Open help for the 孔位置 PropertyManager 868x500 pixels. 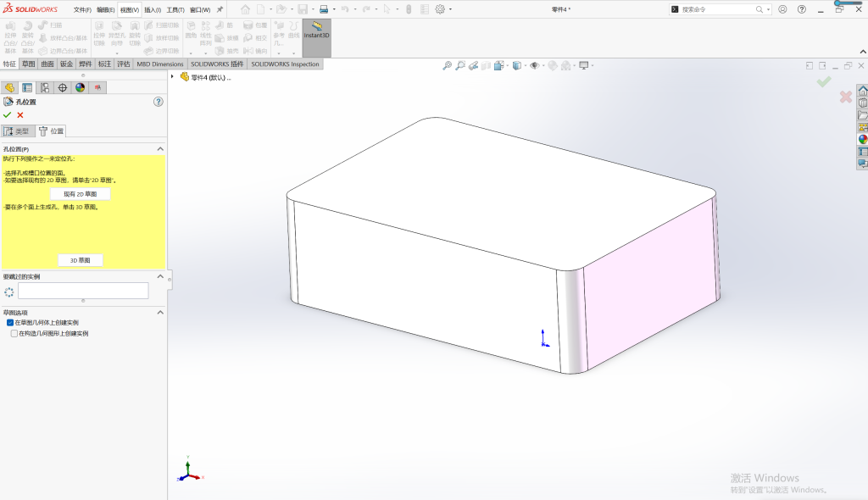pos(159,102)
